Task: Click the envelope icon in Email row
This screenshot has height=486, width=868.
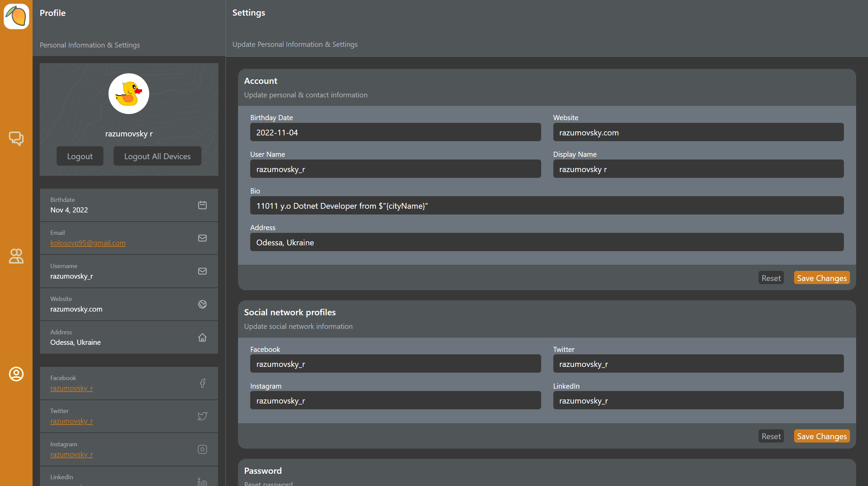Action: [202, 238]
